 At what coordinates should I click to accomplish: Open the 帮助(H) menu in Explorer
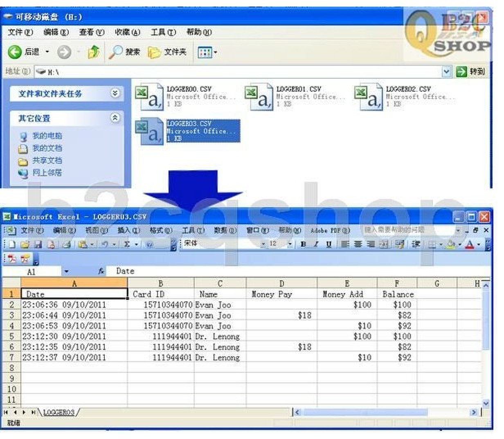(x=199, y=32)
